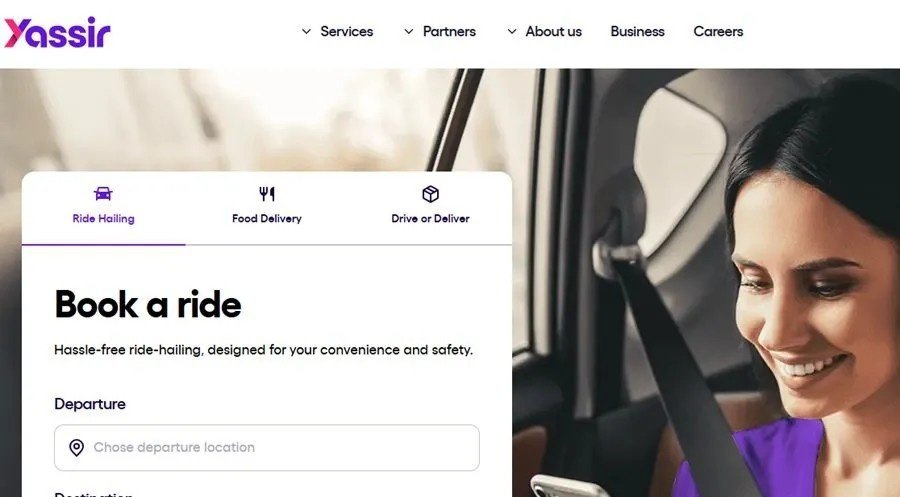Select the box icon for Drive or Deliver
Viewport: 900px width, 497px height.
(430, 194)
